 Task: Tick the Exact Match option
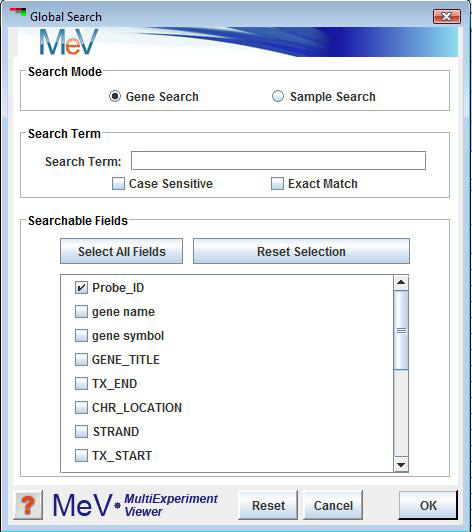[x=277, y=184]
